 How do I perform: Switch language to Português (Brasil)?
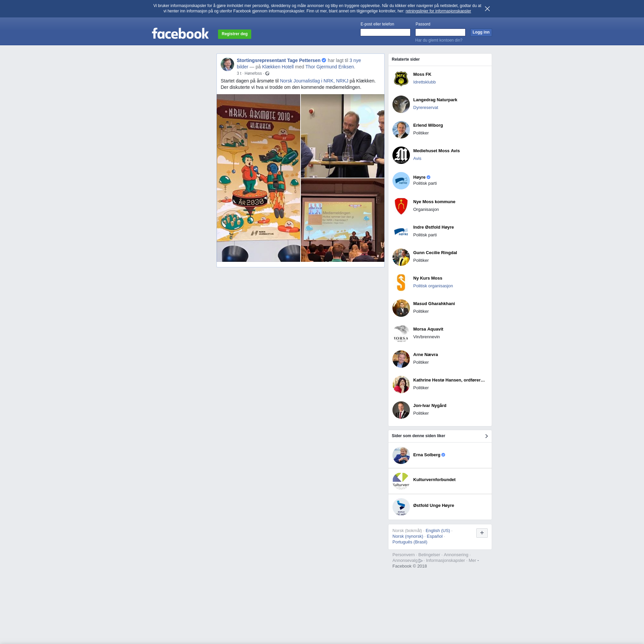410,542
